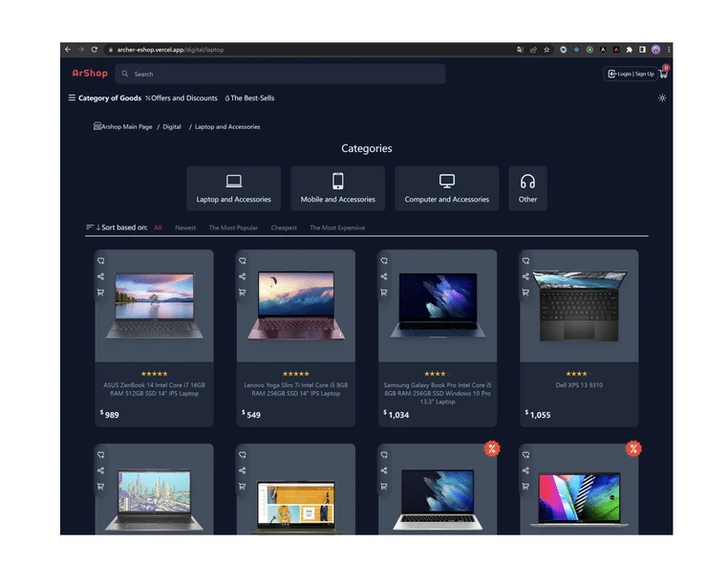The width and height of the screenshot is (728, 586).
Task: Select the Cheapest sort option
Action: tap(284, 228)
